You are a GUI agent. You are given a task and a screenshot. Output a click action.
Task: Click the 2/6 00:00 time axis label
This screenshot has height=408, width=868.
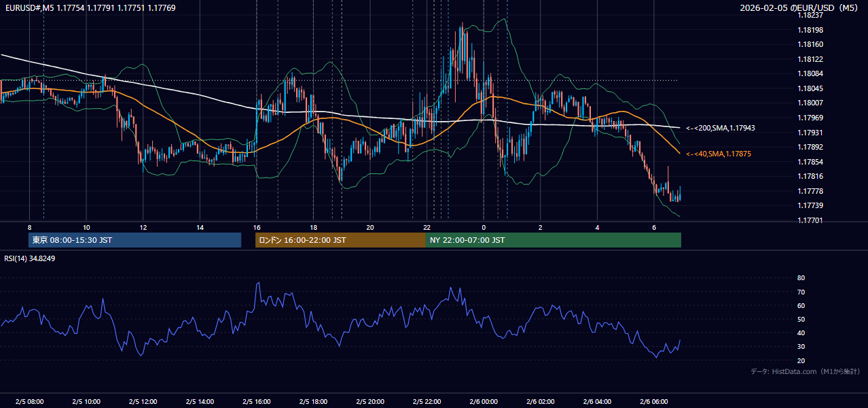pyautogui.click(x=484, y=401)
